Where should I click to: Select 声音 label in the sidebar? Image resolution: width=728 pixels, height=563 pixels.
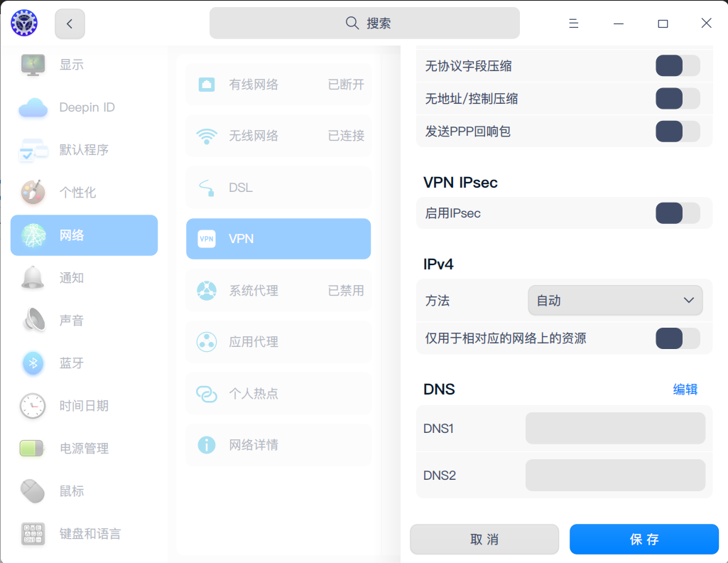72,321
